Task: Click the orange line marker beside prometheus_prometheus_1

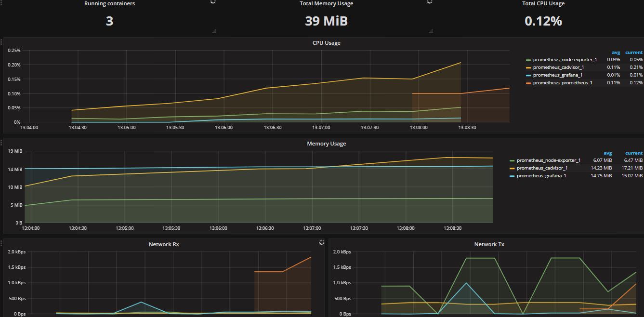Action: tap(528, 82)
